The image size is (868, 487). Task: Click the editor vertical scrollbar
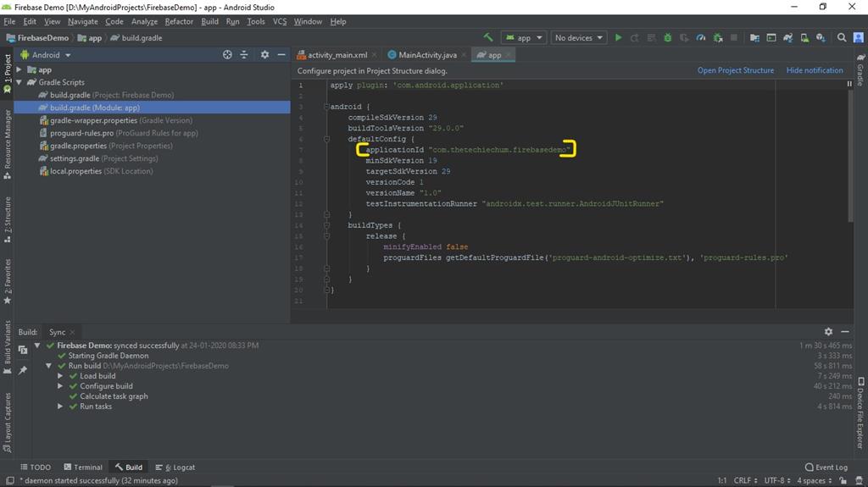849,155
